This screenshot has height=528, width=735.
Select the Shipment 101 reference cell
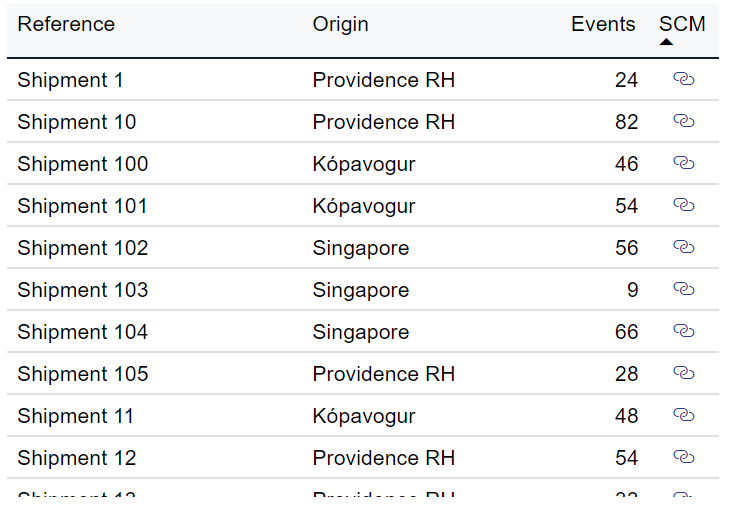point(82,206)
